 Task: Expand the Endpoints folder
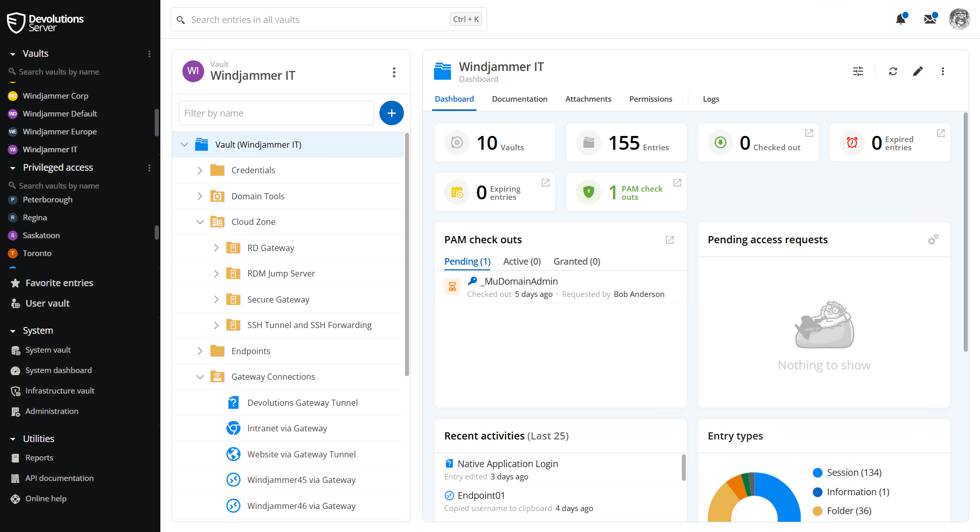pos(200,351)
